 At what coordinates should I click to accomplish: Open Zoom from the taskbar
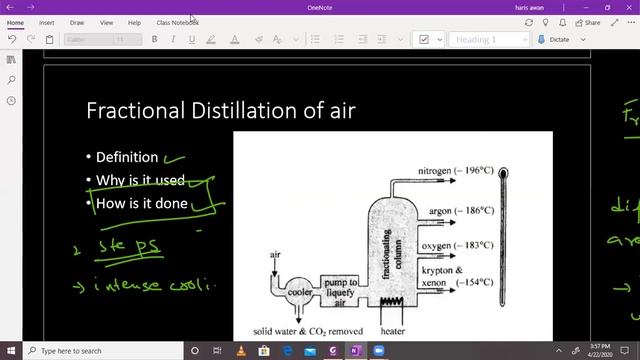(x=379, y=351)
